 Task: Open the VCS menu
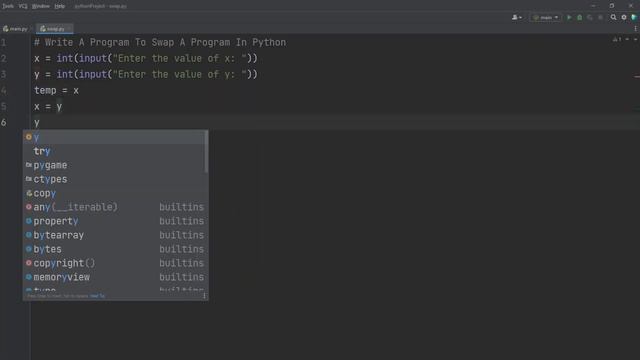[23, 6]
